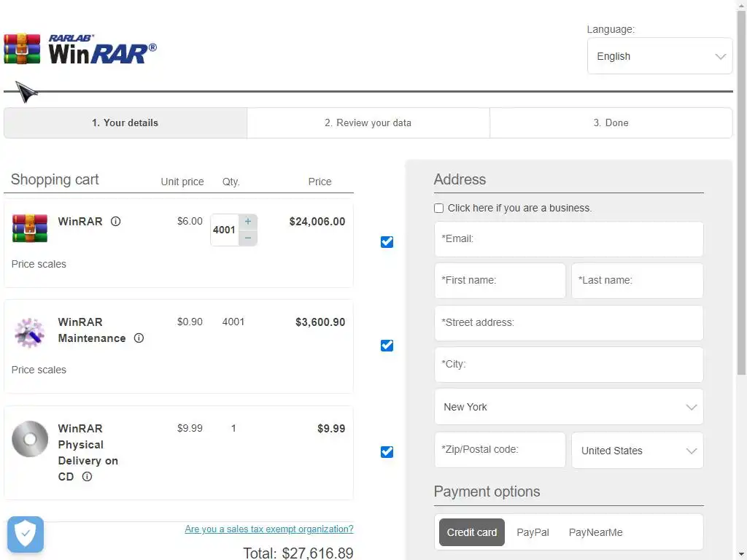The height and width of the screenshot is (560, 747).
Task: Click the WinRAR product books icon in cart
Action: coord(29,228)
